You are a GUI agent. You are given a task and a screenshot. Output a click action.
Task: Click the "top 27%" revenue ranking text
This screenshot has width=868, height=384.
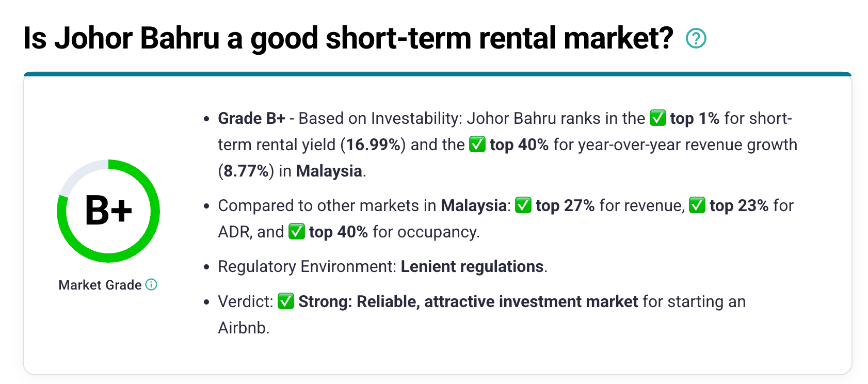pos(565,205)
